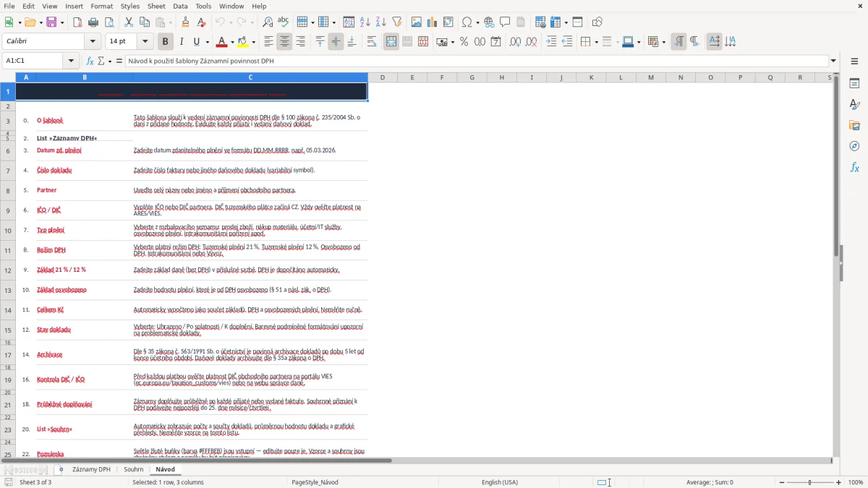Expand the font size dropdown
Image resolution: width=868 pixels, height=488 pixels.
click(x=145, y=42)
